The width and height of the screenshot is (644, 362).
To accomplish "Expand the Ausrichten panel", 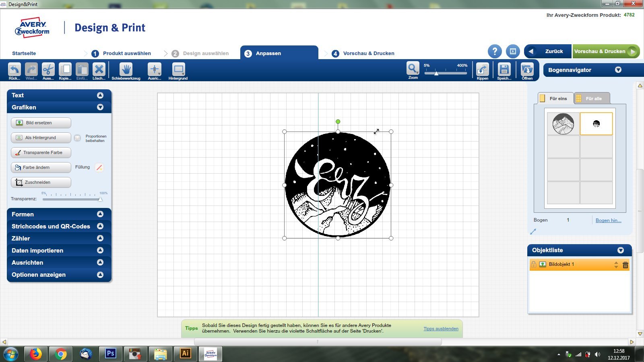I will pos(100,262).
